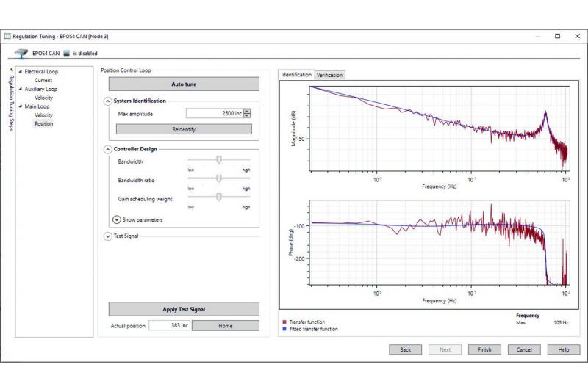This screenshot has height=392, width=588.
Task: Open the Identification tab
Action: (x=296, y=75)
